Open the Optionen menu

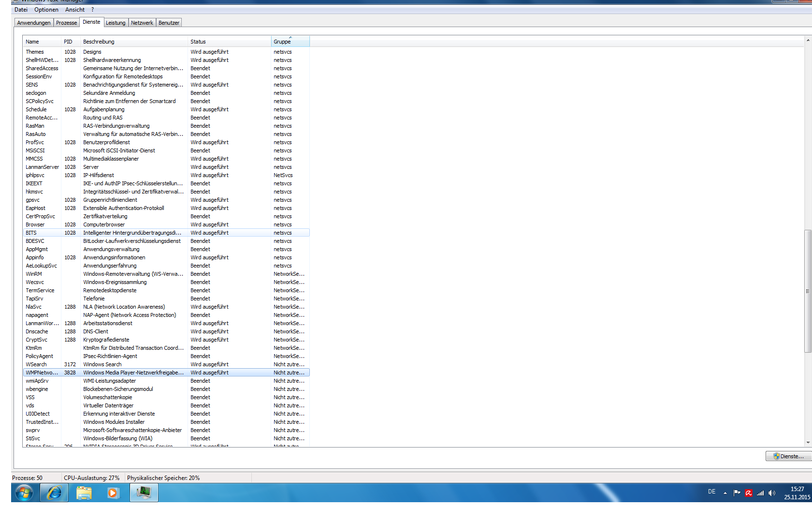[46, 10]
